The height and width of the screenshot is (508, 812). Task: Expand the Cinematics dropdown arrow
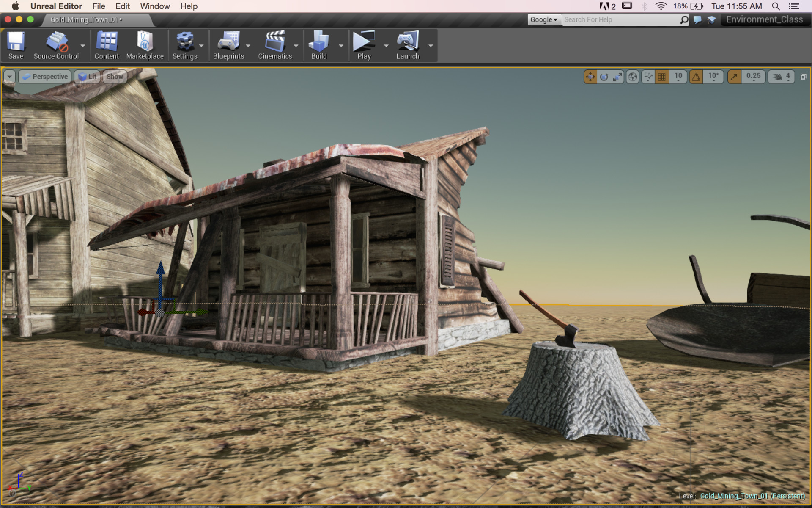point(296,45)
